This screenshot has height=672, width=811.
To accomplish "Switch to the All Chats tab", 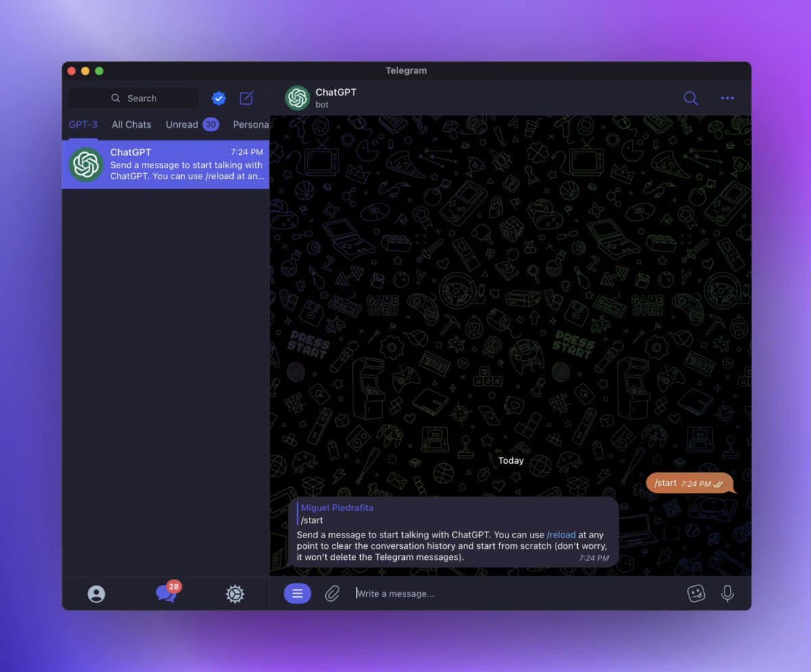I will (131, 124).
